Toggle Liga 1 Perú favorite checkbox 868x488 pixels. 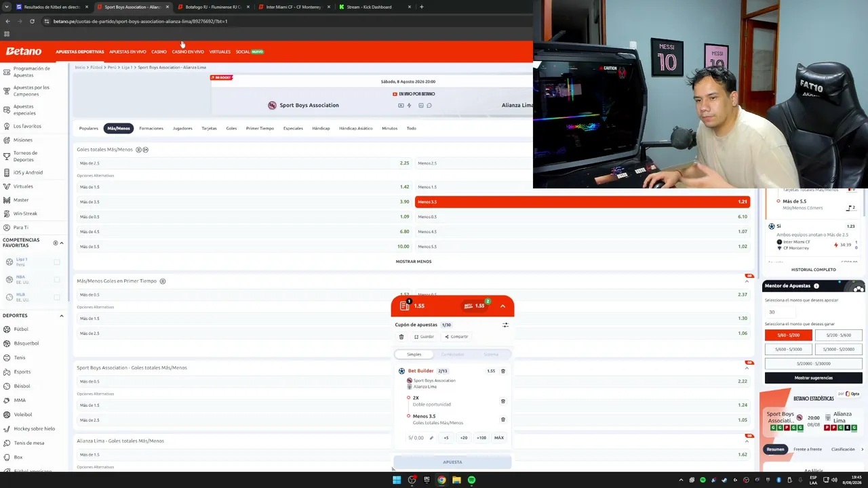tap(57, 262)
